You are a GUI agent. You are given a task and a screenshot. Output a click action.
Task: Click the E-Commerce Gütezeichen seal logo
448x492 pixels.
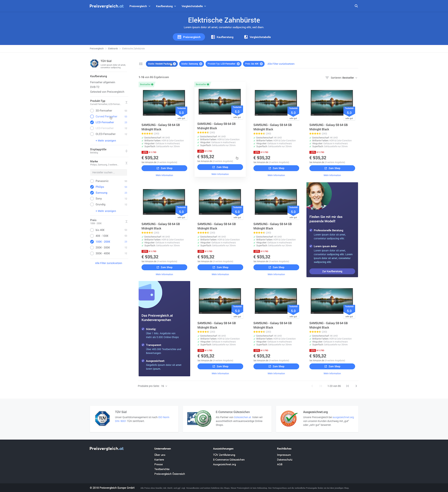coord(199,419)
